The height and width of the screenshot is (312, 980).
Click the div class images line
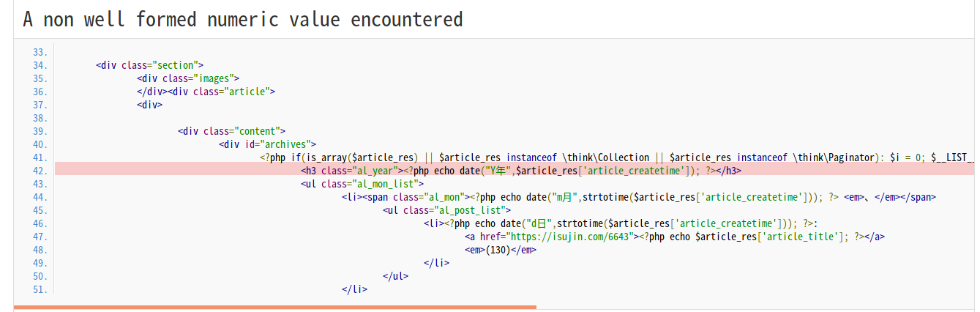click(188, 78)
